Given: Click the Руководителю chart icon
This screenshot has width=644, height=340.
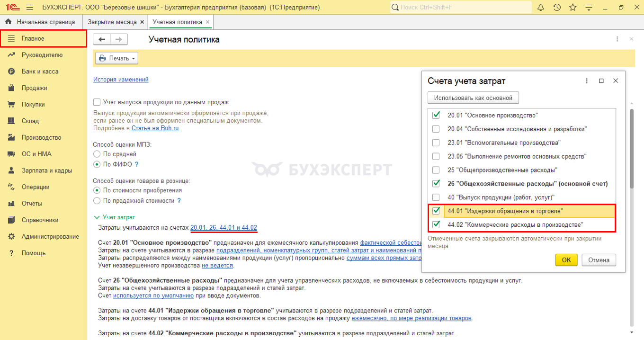Looking at the screenshot, I should click(x=11, y=55).
